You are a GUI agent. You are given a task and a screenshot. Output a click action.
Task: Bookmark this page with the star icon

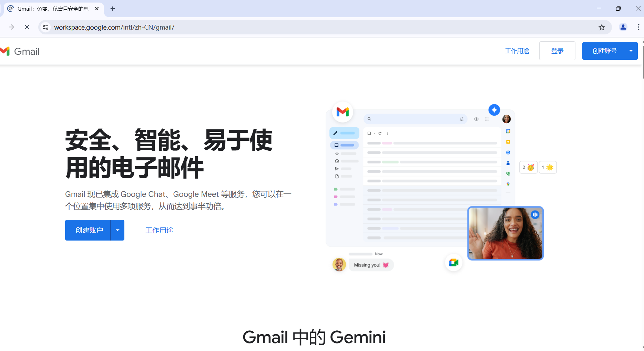pos(602,27)
